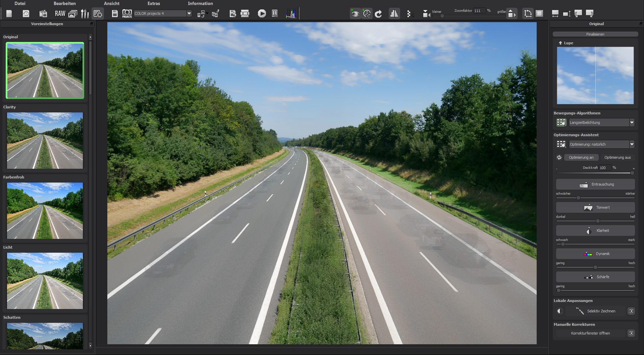Select the Clarity preset thumbnail
The width and height of the screenshot is (644, 355).
45,141
